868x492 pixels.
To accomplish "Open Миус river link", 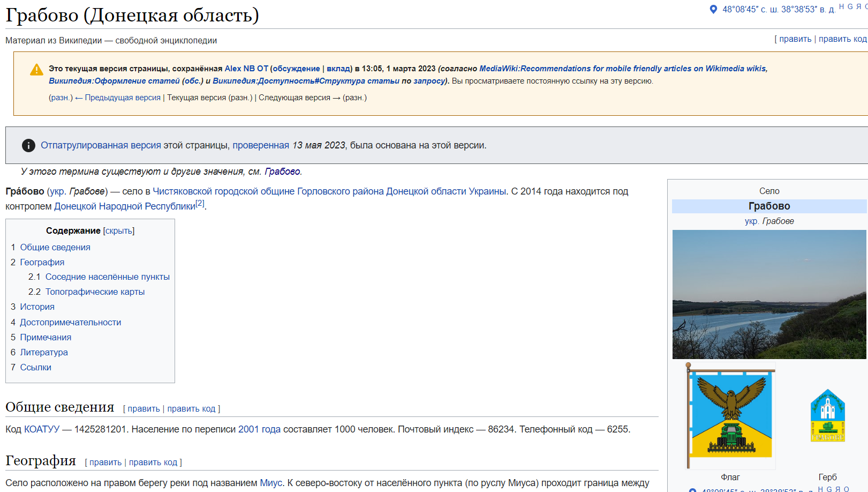I will [x=271, y=483].
